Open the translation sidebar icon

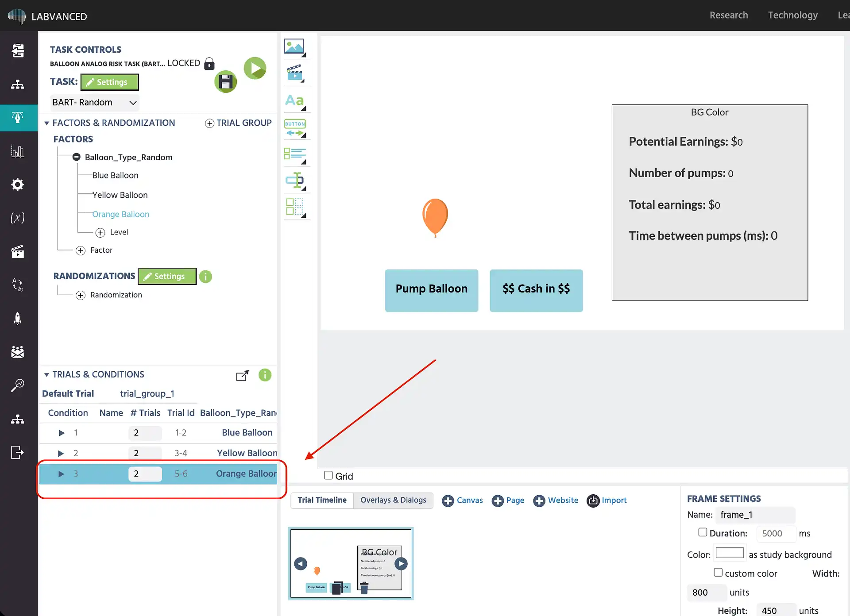pyautogui.click(x=18, y=285)
